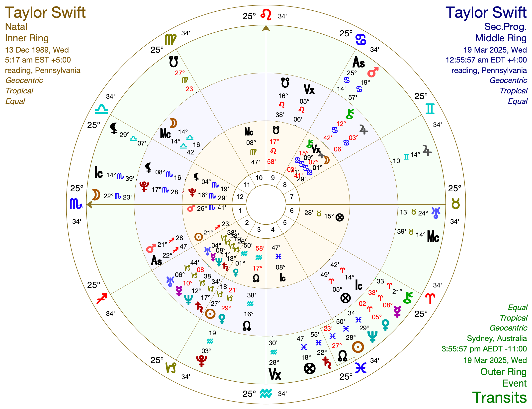Click the outer-rim Gemini sign glyph
Screen dimensions: 532x409
[x=430, y=109]
